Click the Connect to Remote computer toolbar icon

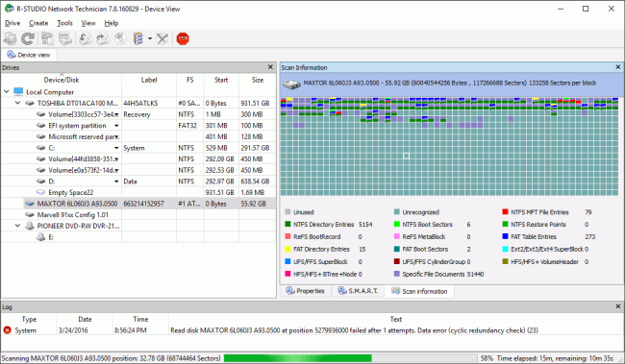10,38
